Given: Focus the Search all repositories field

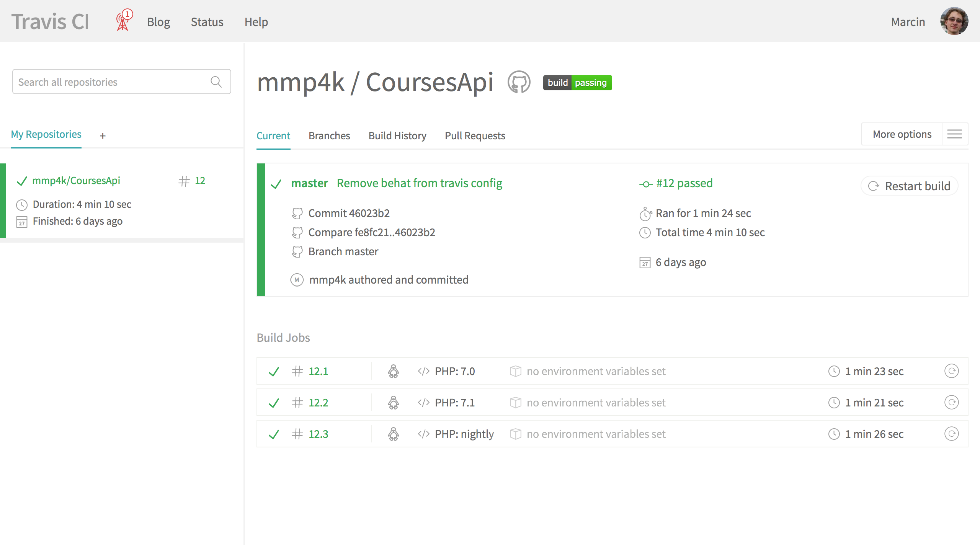Looking at the screenshot, I should 111,82.
